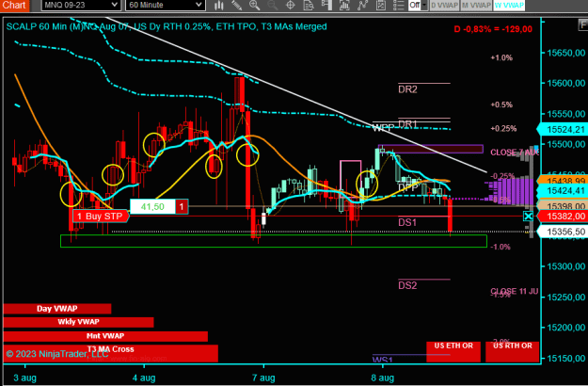Image resolution: width=588 pixels, height=386 pixels.
Task: Click the US RTH OR button
Action: (x=512, y=351)
